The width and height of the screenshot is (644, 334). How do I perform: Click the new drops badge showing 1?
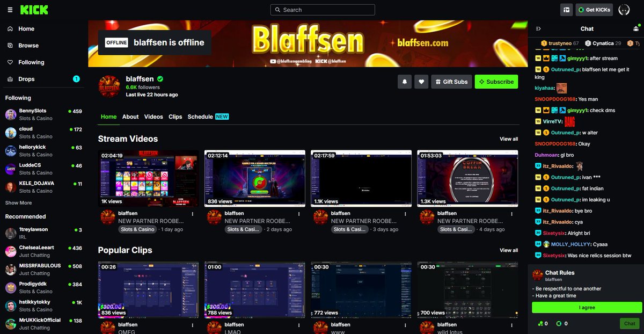click(76, 79)
